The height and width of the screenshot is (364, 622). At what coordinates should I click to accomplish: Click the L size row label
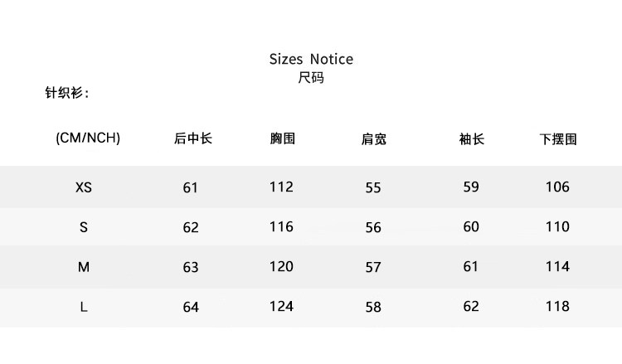pyautogui.click(x=84, y=307)
